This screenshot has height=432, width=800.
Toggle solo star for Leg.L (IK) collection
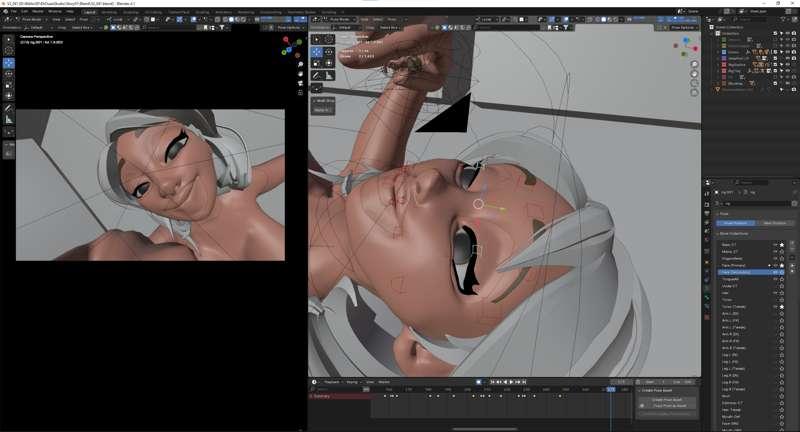pyautogui.click(x=782, y=354)
